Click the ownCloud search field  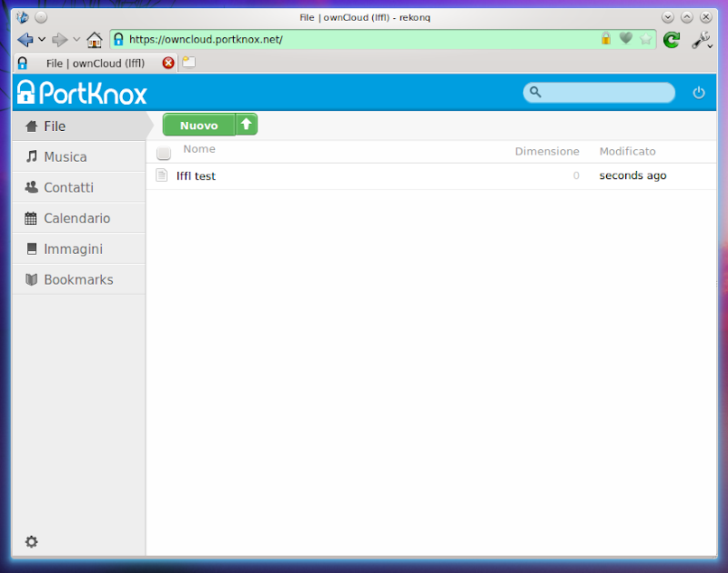click(599, 93)
